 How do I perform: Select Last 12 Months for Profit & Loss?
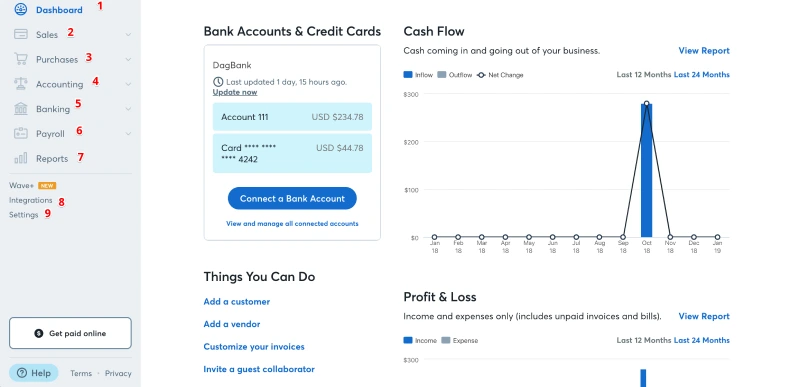644,340
